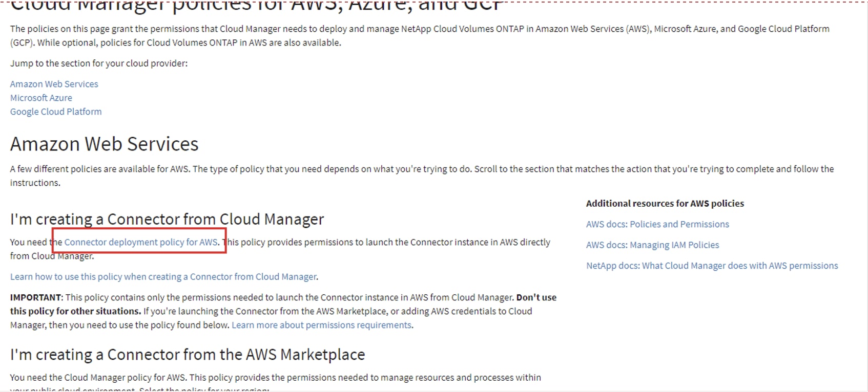Open the Amazon Web Services jump link

click(54, 84)
